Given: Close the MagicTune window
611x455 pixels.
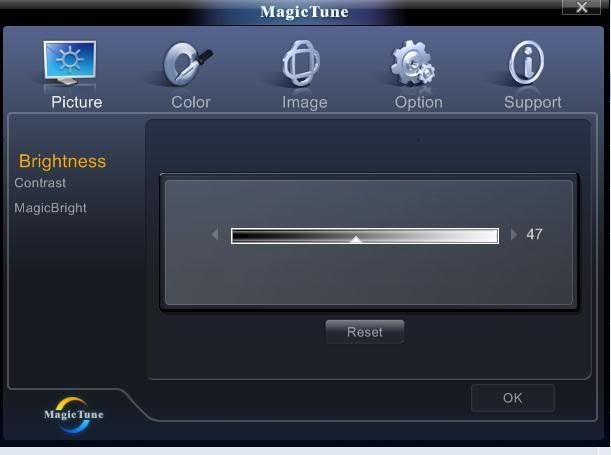Looking at the screenshot, I should (x=581, y=7).
